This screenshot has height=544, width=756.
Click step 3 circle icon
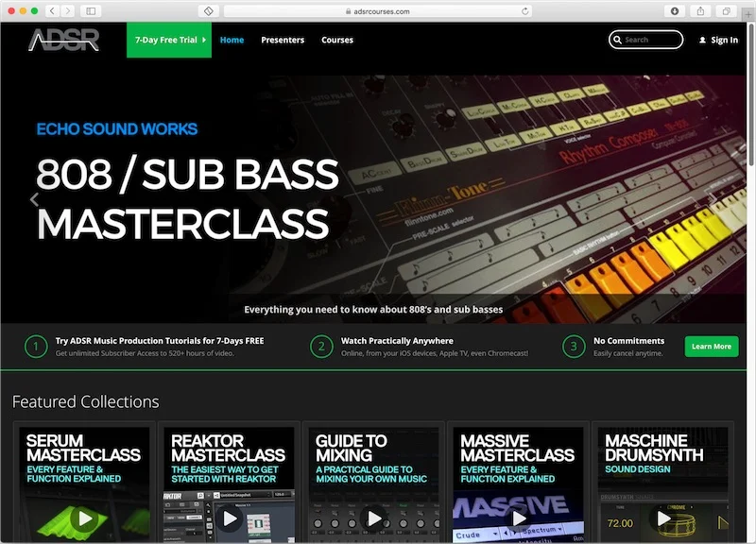point(574,347)
